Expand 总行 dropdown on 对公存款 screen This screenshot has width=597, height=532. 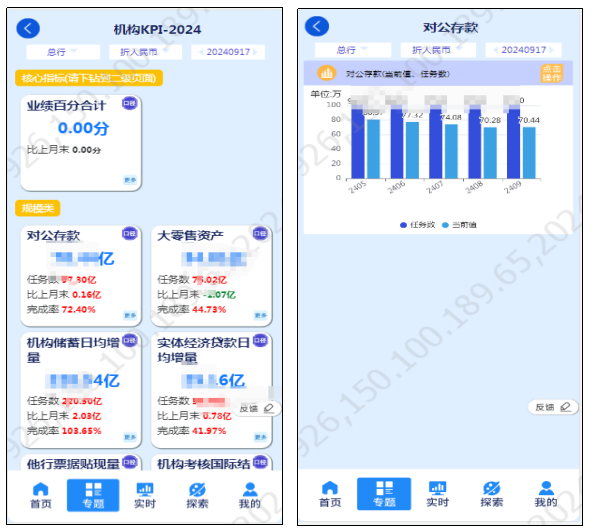(x=353, y=50)
